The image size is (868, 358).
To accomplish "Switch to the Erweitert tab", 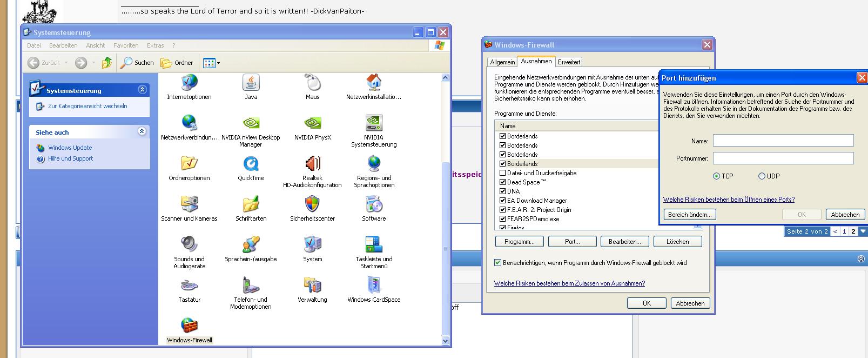I will 569,62.
